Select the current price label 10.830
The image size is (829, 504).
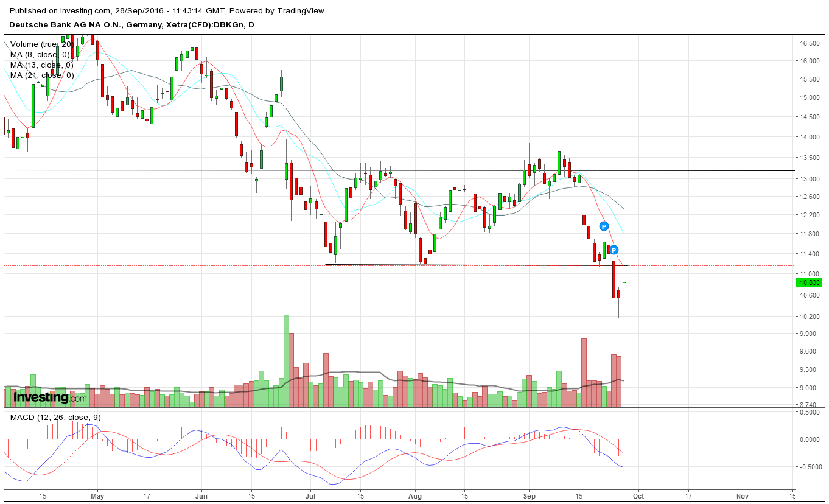click(810, 282)
